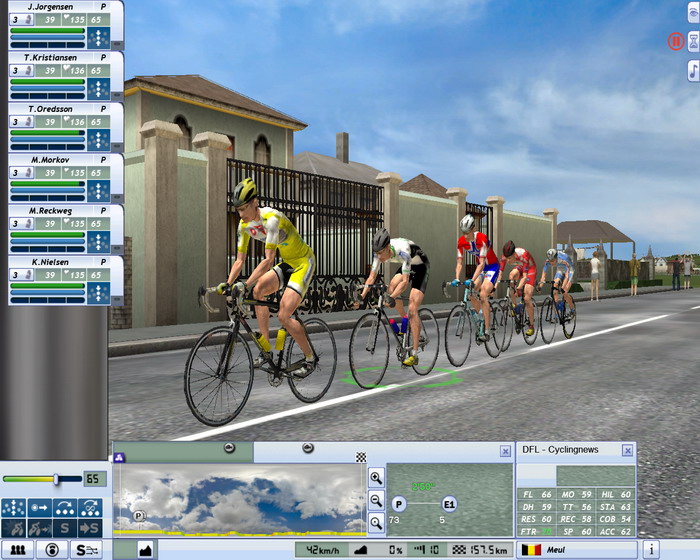This screenshot has width=700, height=560.
Task: Select the E1 group marker in gap view
Action: click(x=449, y=504)
